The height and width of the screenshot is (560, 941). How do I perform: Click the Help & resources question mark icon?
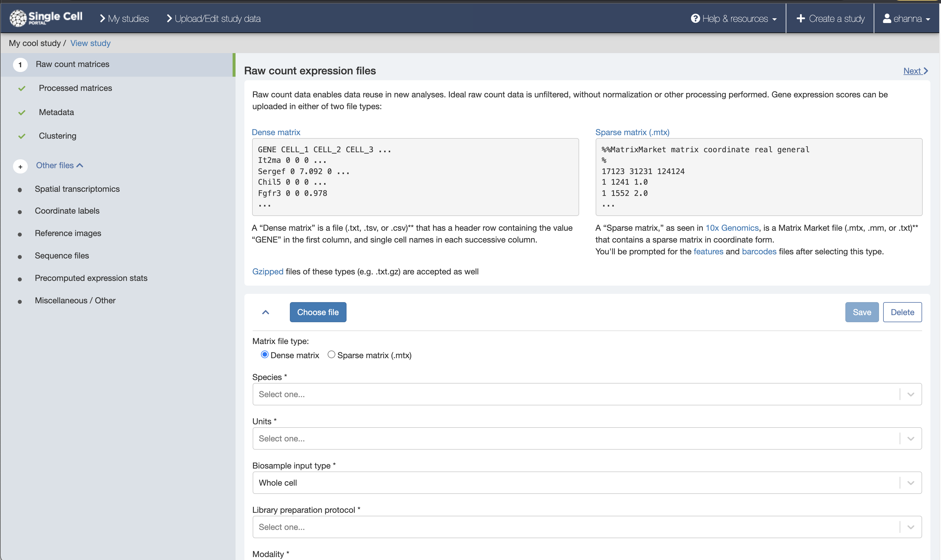695,19
